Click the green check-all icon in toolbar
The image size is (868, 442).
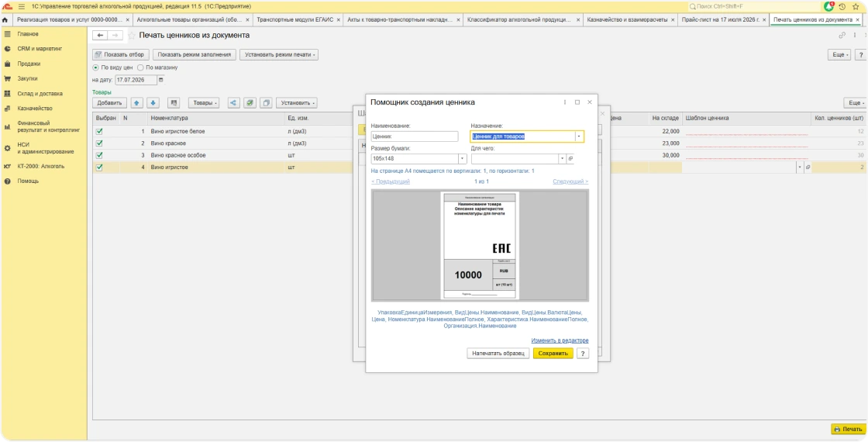point(250,103)
